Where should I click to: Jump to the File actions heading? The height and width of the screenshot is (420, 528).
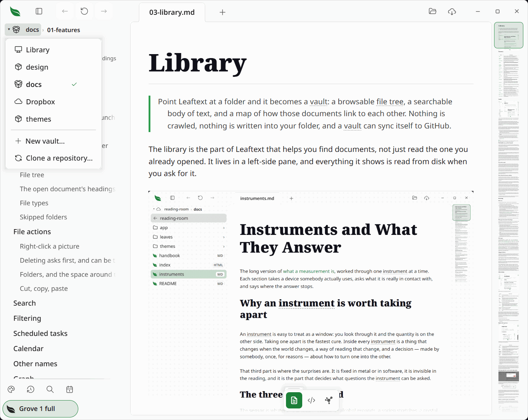click(32, 232)
